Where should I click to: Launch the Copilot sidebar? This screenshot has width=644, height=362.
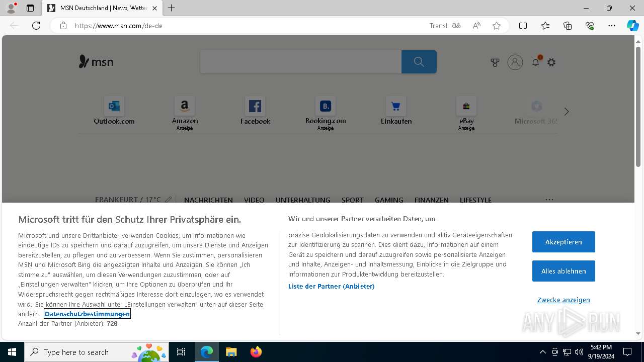click(633, 26)
